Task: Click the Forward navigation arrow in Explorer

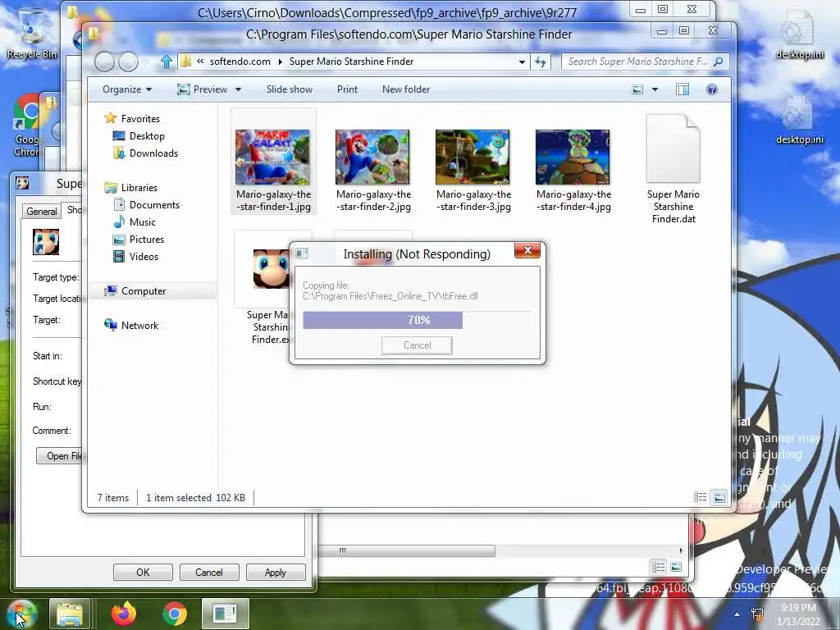Action: 128,62
